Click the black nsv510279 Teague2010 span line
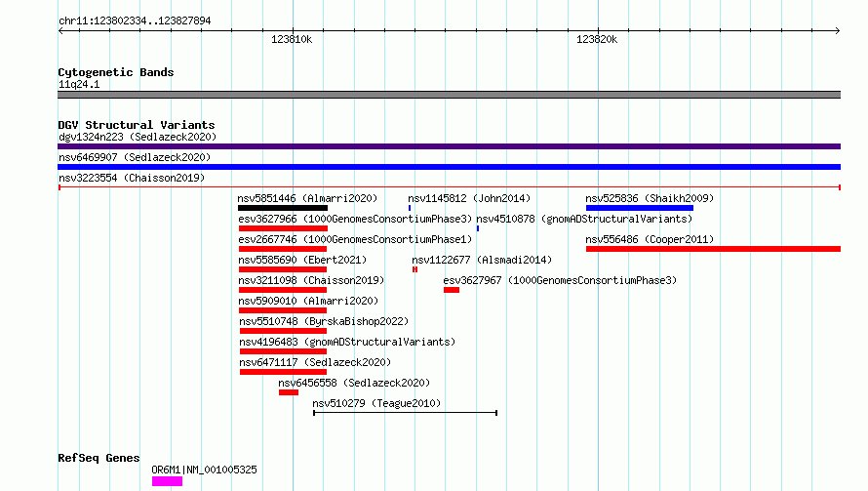 point(405,413)
